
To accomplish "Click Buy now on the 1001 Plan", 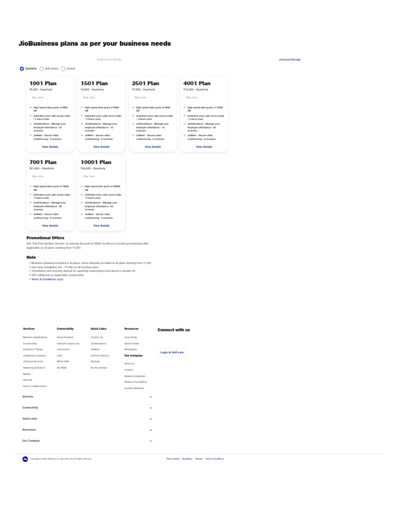I will (x=37, y=97).
